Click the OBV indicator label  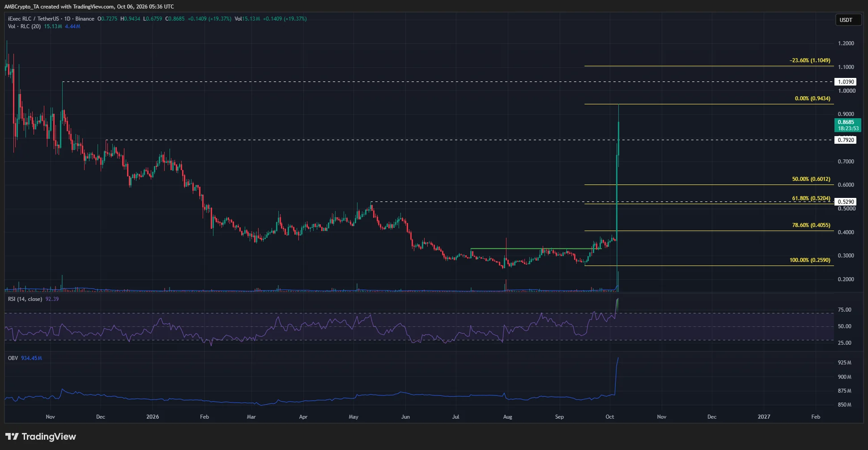(x=13, y=358)
